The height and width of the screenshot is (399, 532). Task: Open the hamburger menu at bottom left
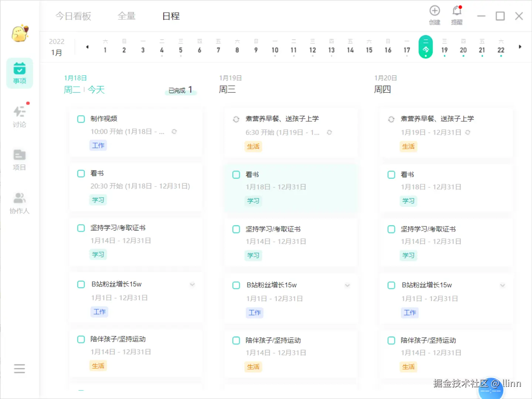point(20,368)
